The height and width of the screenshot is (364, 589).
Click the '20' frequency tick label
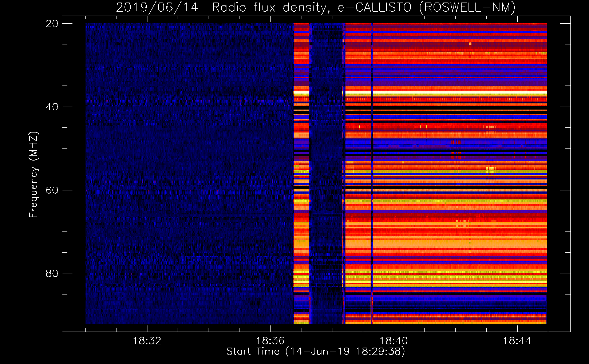coord(52,24)
